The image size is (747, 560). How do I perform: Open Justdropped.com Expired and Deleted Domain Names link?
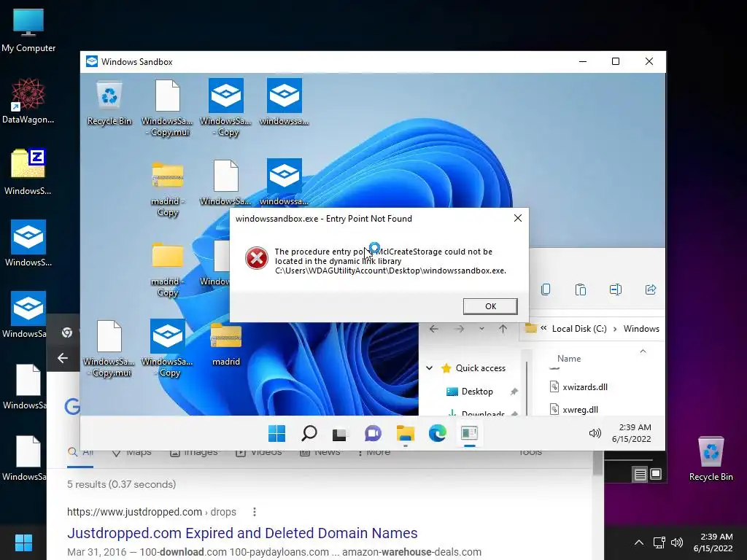242,533
